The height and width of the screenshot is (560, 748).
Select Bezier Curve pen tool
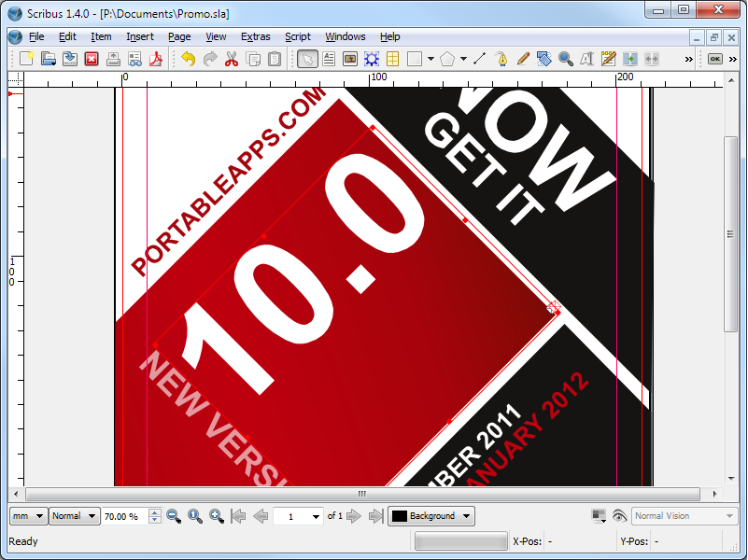coord(501,59)
